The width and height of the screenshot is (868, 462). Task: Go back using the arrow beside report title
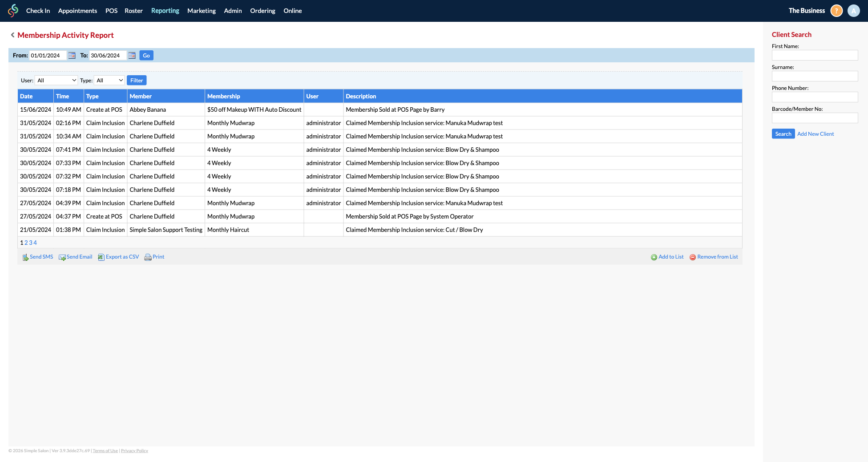coord(12,35)
